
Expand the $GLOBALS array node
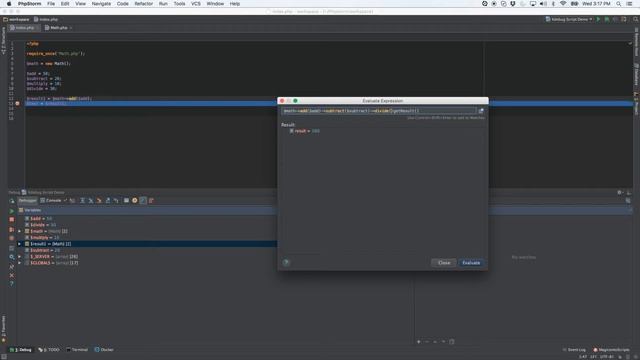19,263
